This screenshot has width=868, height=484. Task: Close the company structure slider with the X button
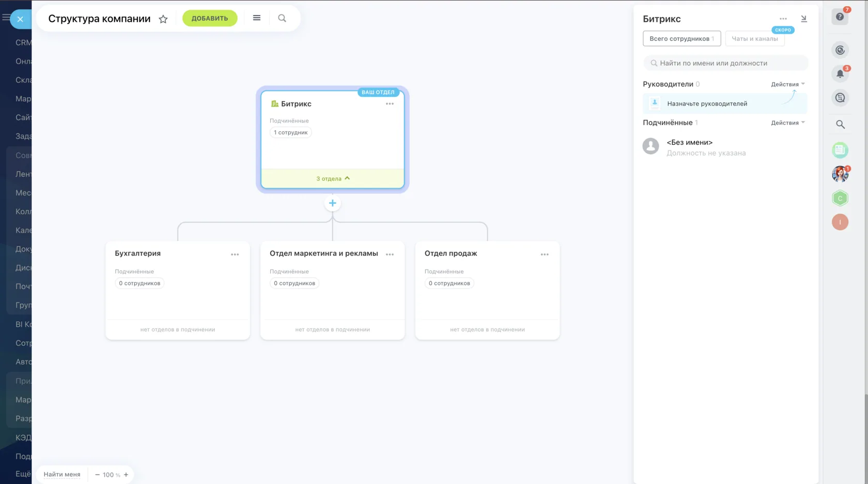tap(20, 19)
